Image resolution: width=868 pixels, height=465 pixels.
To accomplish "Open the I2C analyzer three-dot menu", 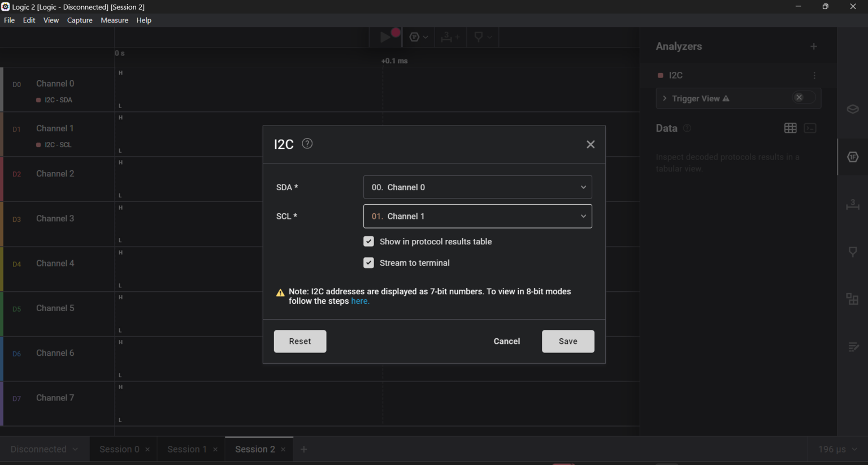I will [x=814, y=75].
